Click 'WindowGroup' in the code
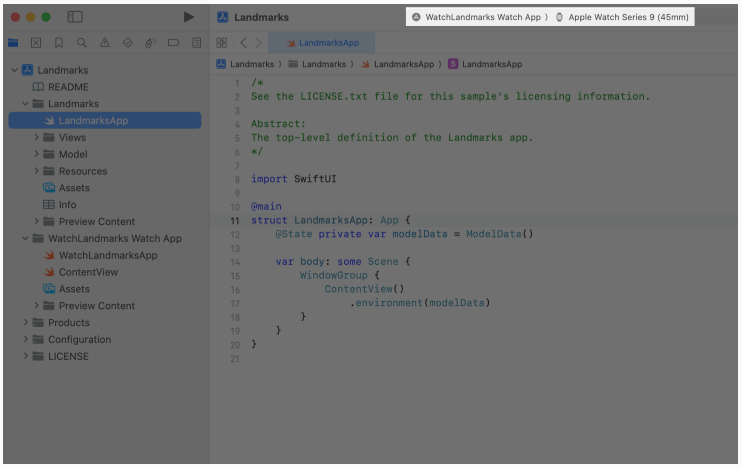 334,275
